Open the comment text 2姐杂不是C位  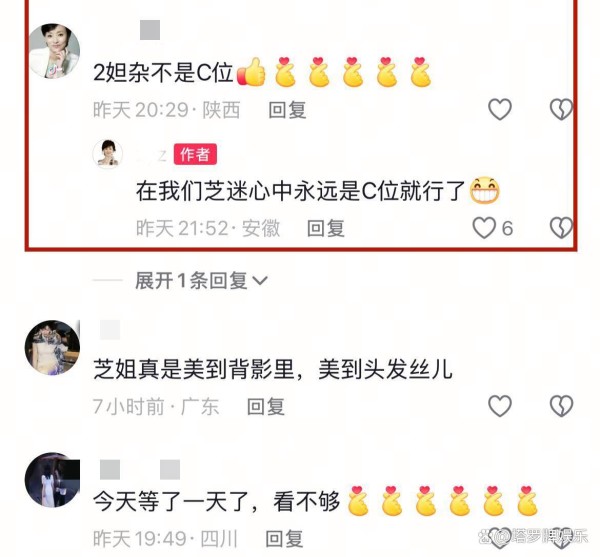click(163, 72)
